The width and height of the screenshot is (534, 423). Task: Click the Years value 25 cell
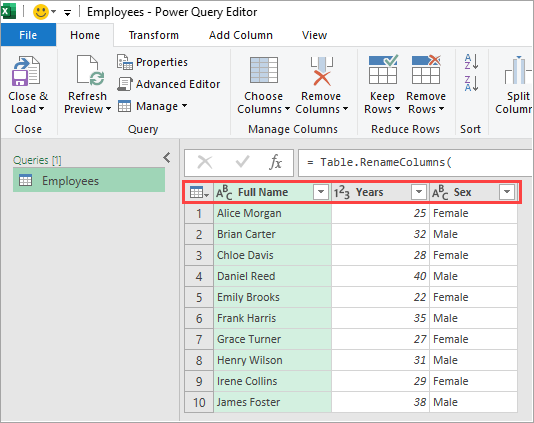click(381, 213)
